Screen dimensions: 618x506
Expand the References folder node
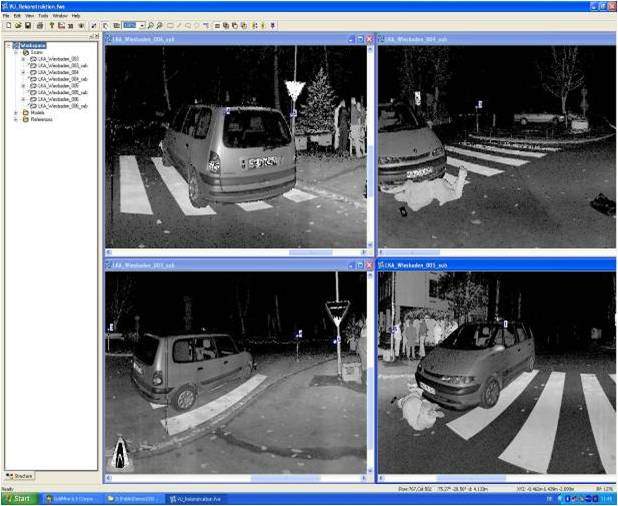[x=16, y=119]
